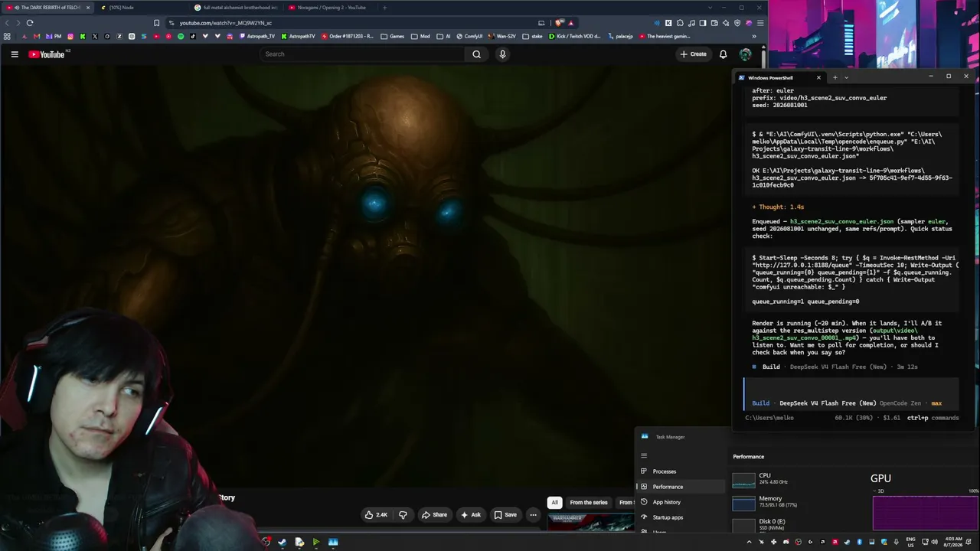
Task: Open PowerShell new tab plus button
Action: (835, 77)
